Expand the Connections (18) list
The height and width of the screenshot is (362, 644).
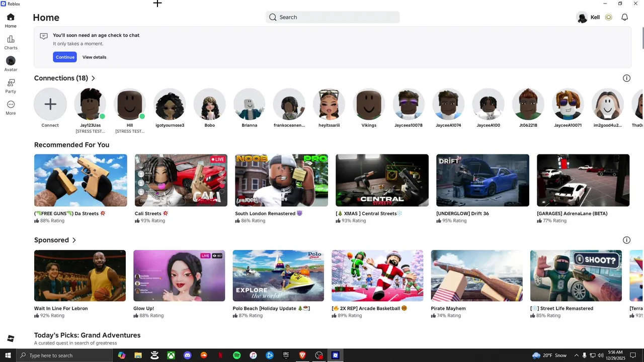click(93, 78)
